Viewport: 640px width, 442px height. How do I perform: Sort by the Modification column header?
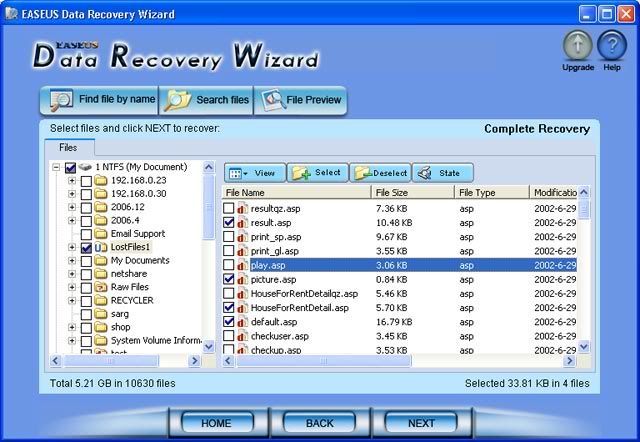point(553,193)
